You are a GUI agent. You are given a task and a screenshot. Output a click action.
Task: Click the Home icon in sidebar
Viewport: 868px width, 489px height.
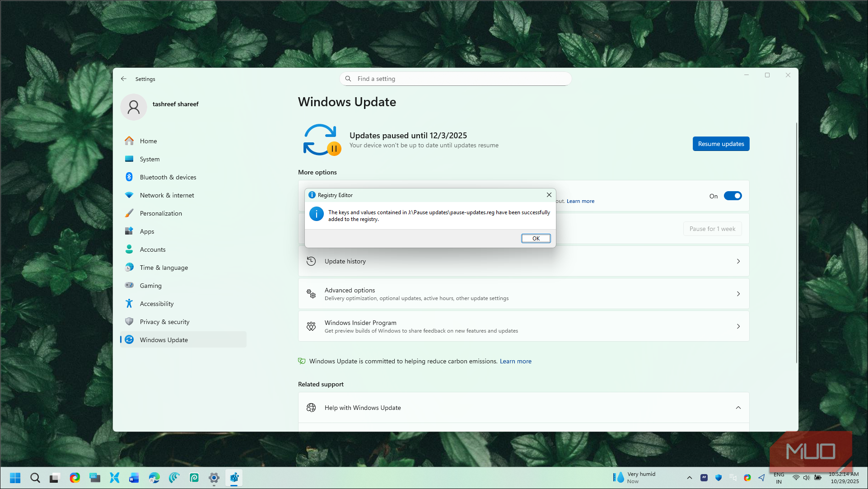tap(129, 141)
